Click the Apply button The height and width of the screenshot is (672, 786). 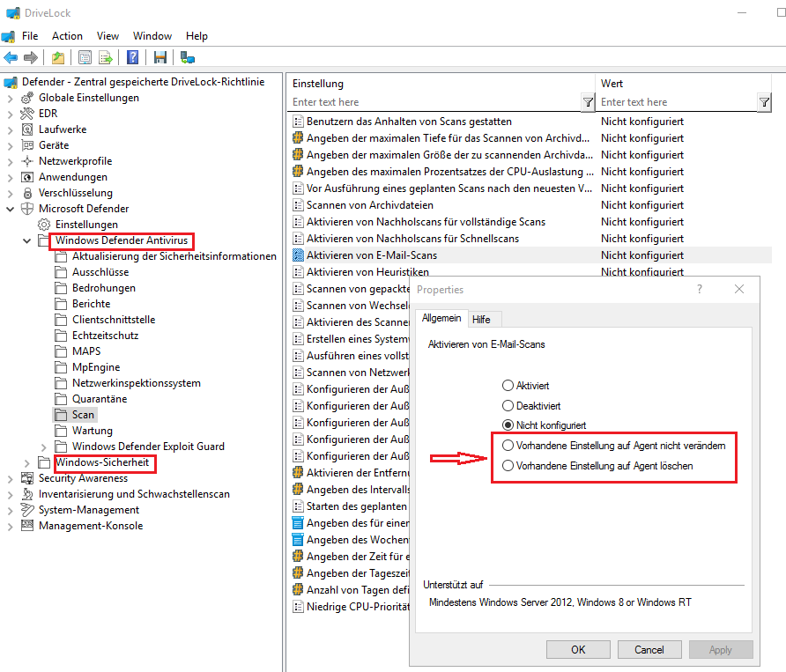(x=720, y=649)
